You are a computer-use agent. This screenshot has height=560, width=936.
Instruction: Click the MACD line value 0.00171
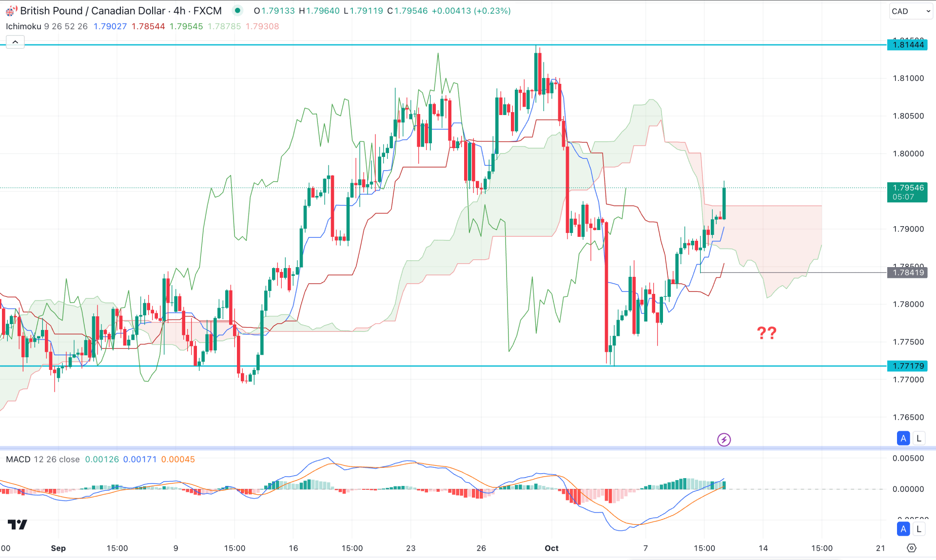click(x=140, y=459)
